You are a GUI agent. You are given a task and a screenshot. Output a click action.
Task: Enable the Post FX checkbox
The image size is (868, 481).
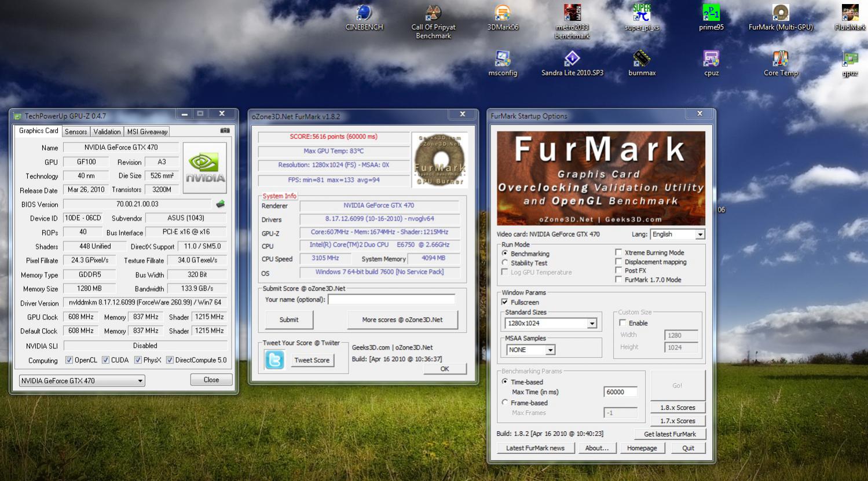(x=618, y=270)
